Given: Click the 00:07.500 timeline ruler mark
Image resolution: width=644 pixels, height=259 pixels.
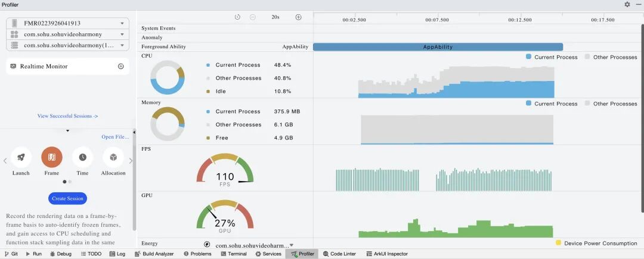Looking at the screenshot, I should (437, 20).
